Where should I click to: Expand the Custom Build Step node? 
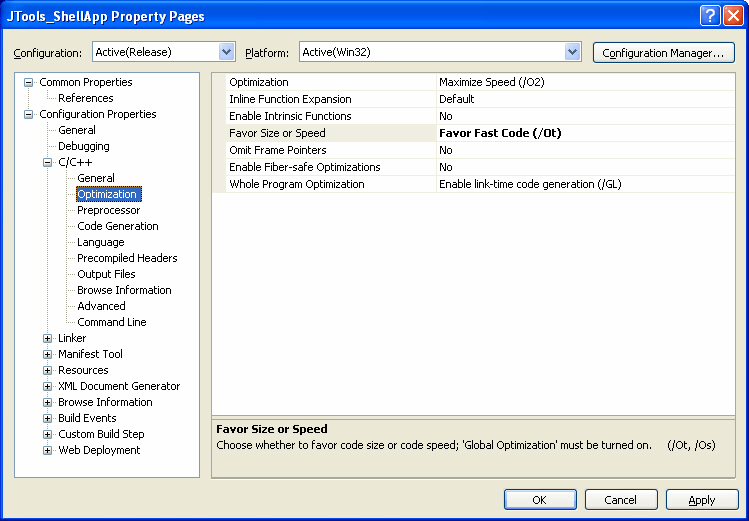point(47,434)
